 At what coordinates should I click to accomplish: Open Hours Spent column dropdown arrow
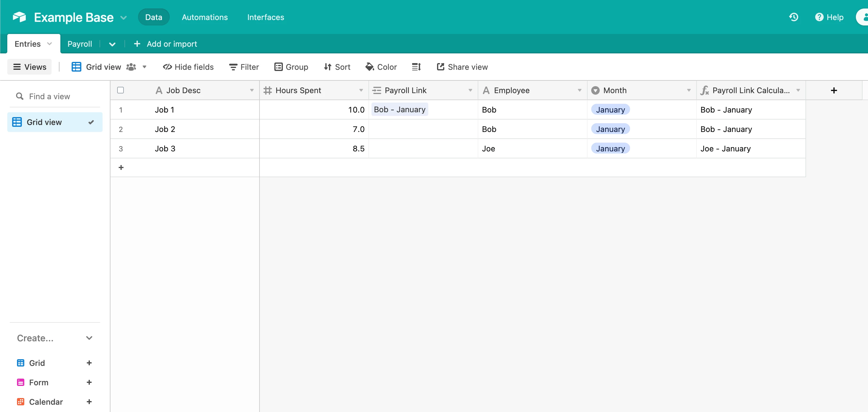(x=361, y=90)
